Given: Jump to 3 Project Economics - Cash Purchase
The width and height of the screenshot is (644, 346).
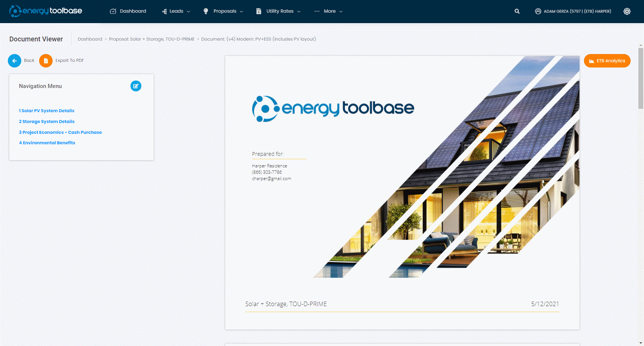Looking at the screenshot, I should click(x=60, y=132).
